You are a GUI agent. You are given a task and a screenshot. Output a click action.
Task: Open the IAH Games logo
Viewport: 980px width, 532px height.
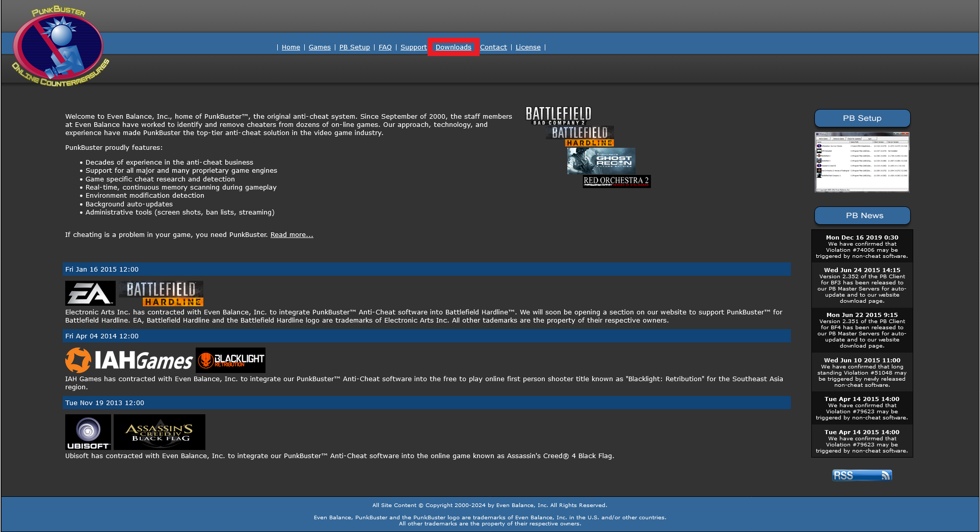tap(129, 360)
